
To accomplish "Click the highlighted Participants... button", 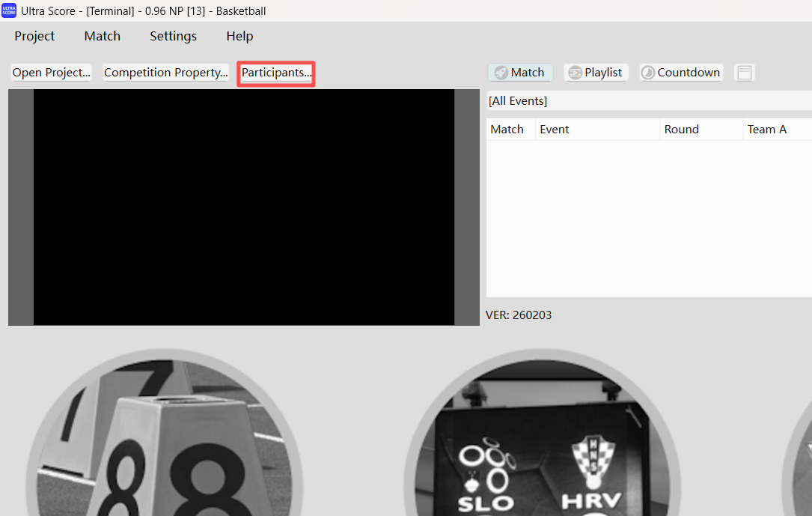I will tap(276, 73).
